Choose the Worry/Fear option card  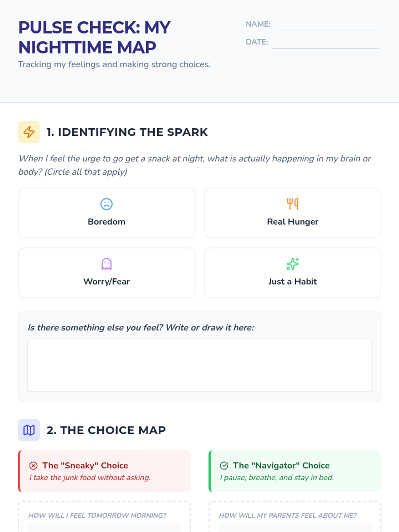tap(106, 273)
